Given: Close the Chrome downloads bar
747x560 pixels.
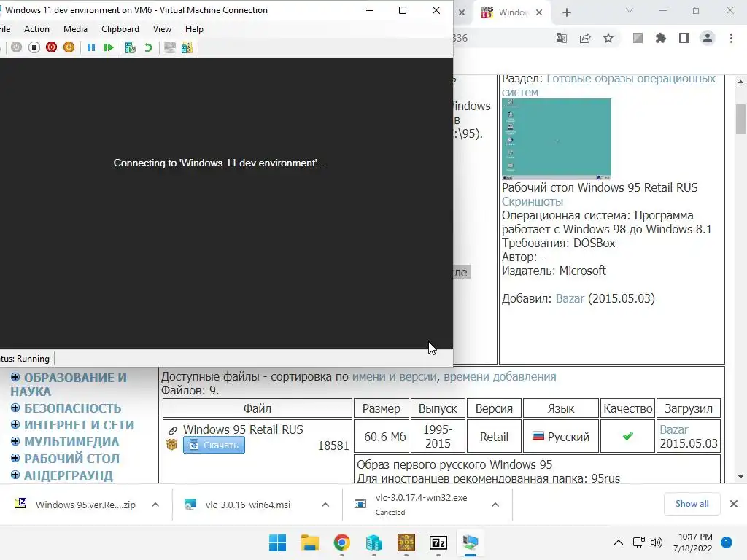Looking at the screenshot, I should pyautogui.click(x=734, y=504).
